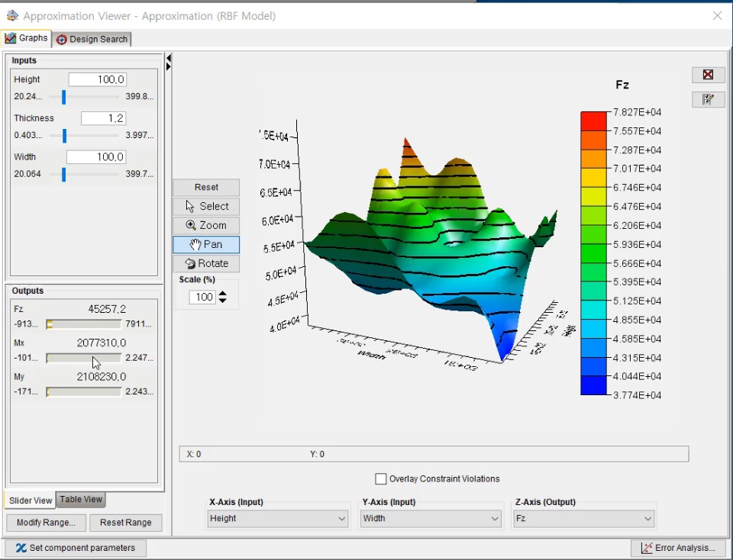733x560 pixels.
Task: Click the Reset Range button
Action: click(x=125, y=523)
